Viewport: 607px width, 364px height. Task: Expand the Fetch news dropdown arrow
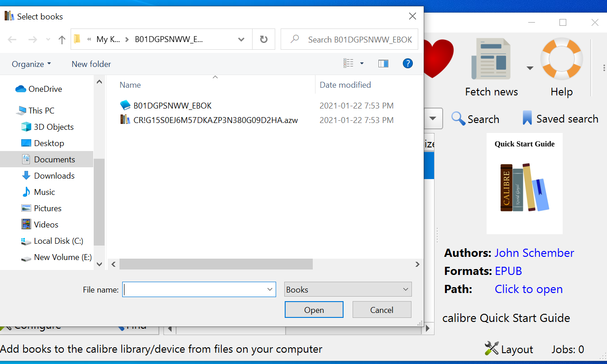point(530,67)
